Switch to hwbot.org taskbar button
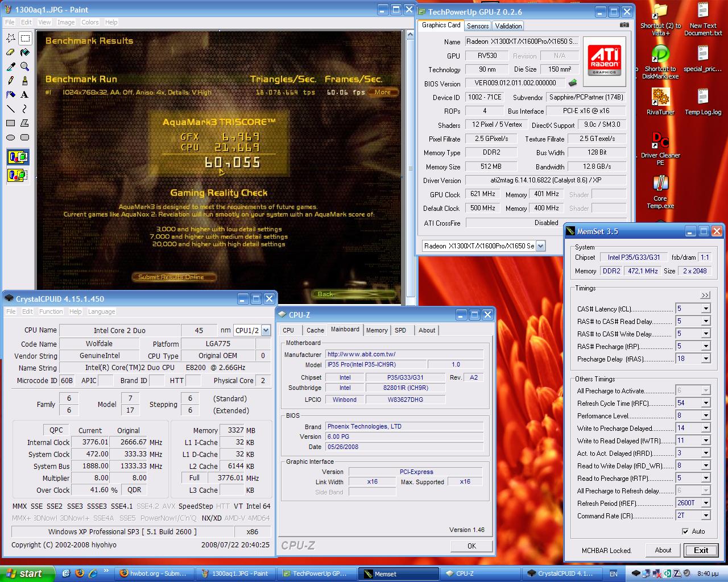The width and height of the screenshot is (728, 582). [x=154, y=573]
